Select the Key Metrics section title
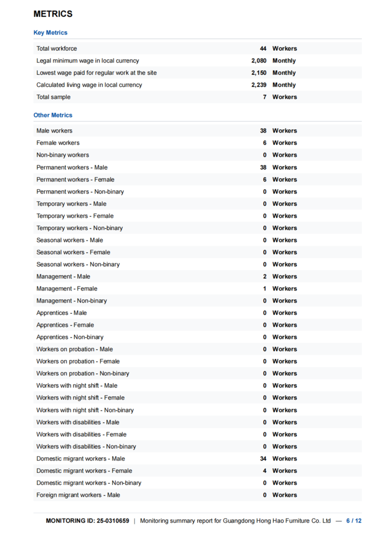 pos(50,33)
